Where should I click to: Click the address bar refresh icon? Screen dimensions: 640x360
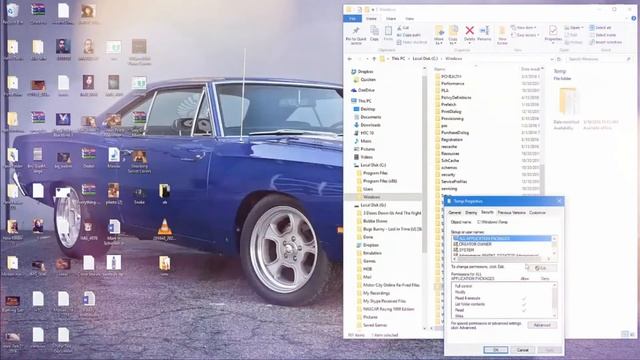559,59
